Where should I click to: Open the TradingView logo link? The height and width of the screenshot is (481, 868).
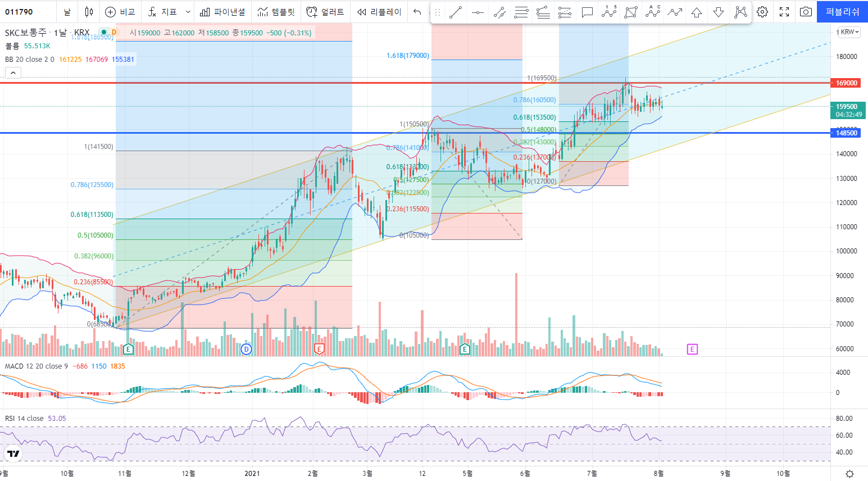click(x=13, y=454)
